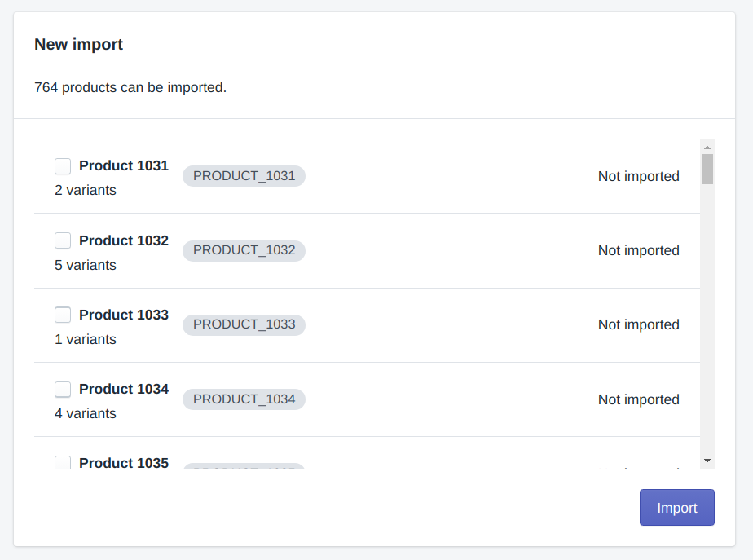Click the scrollbar up arrow
Viewport: 753px width, 560px height.
coord(707,148)
